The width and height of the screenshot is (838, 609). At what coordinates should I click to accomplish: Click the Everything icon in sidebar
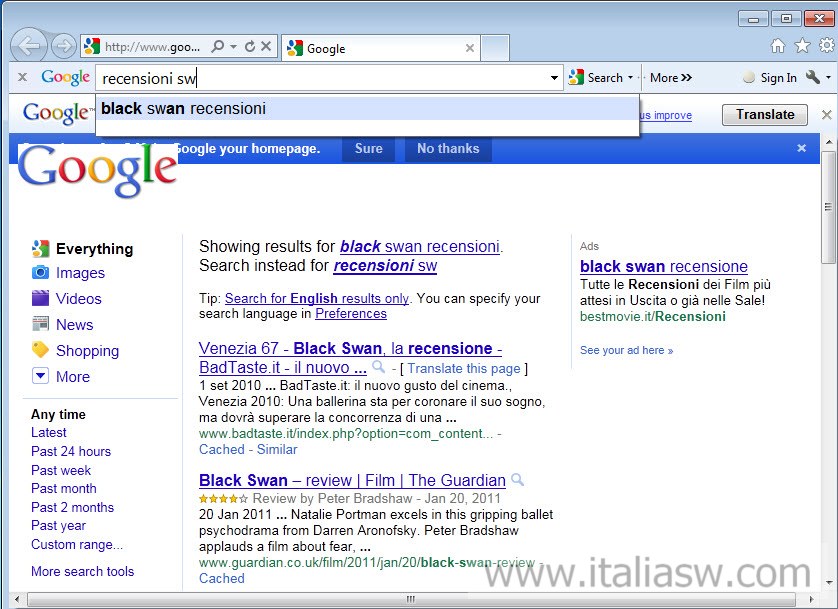coord(40,248)
